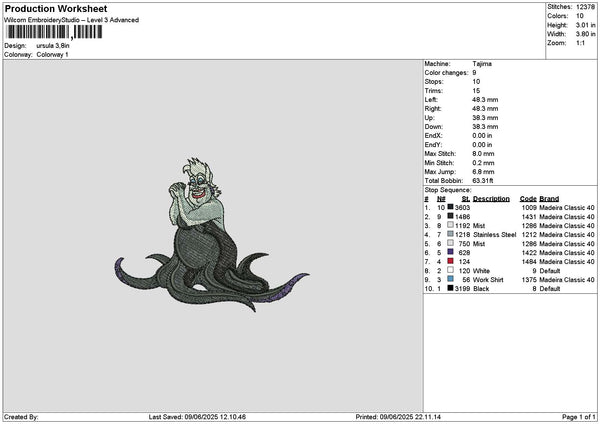The image size is (600, 424).
Task: Click the Trims value '15'
Action: (476, 91)
